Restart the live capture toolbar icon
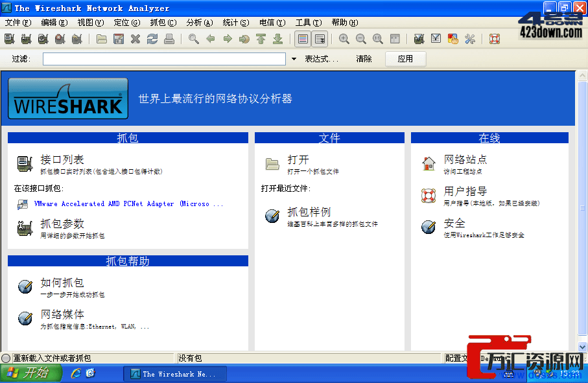This screenshot has width=588, height=383. point(77,39)
